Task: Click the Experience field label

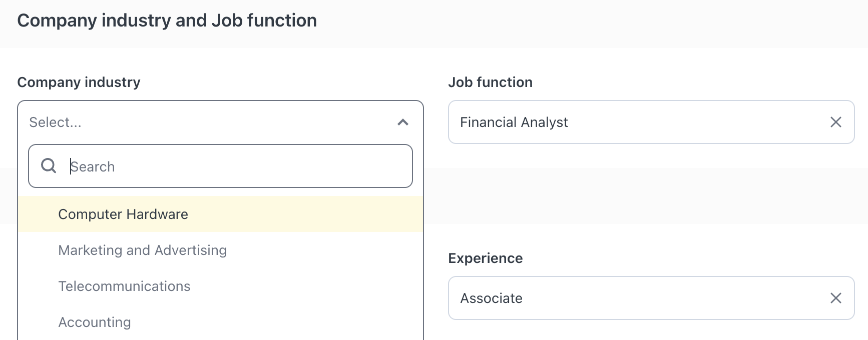Action: tap(485, 258)
